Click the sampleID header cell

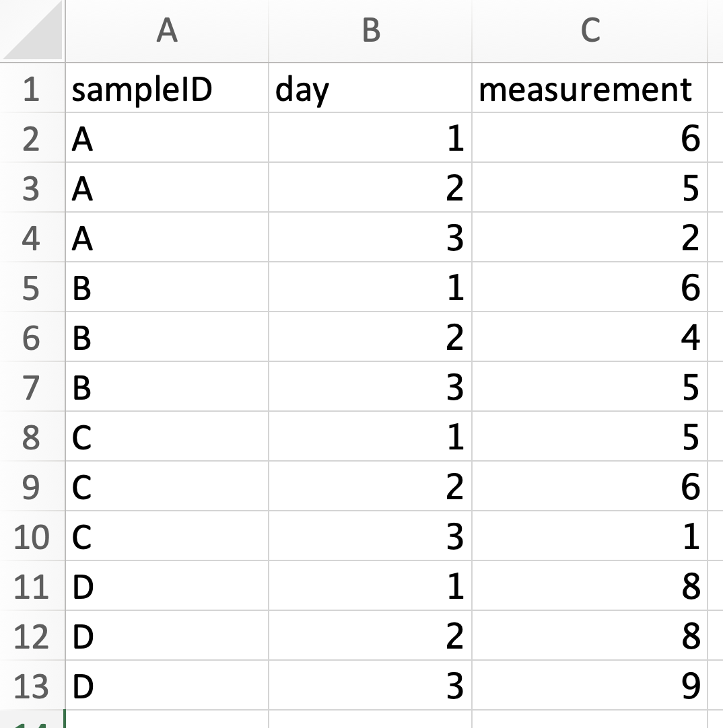166,89
